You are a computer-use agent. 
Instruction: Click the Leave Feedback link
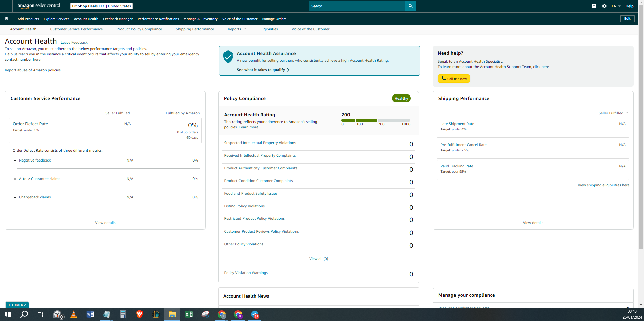click(x=74, y=42)
